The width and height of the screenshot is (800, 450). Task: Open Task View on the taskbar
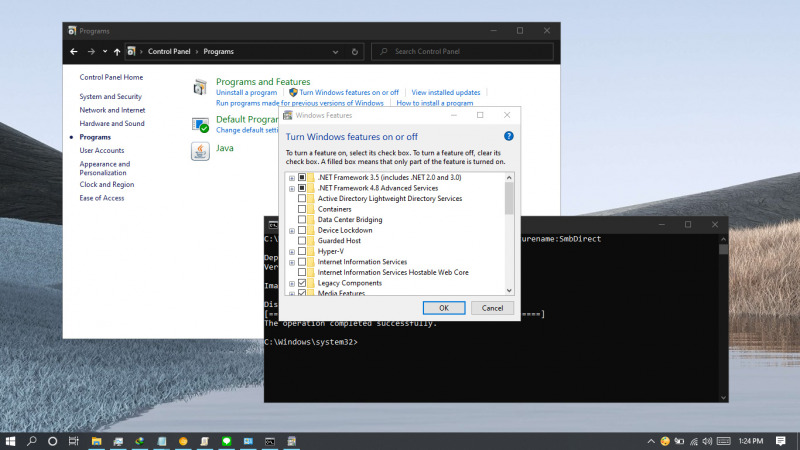pos(73,441)
